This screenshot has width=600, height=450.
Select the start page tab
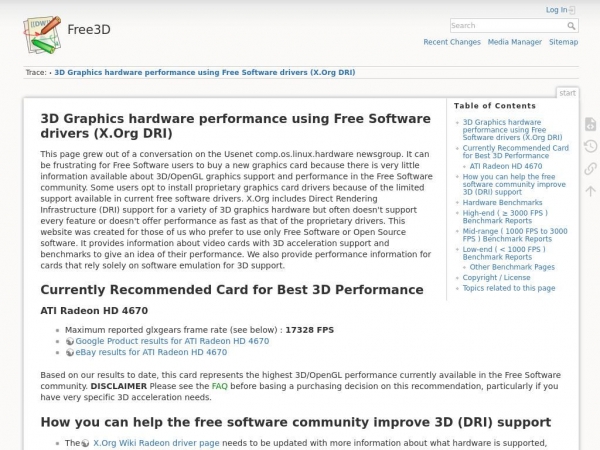point(567,93)
